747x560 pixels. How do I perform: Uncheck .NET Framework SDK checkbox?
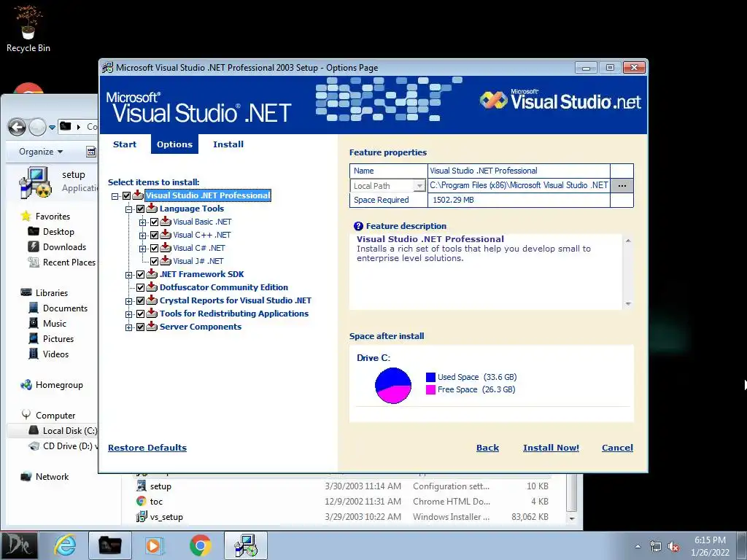point(140,275)
